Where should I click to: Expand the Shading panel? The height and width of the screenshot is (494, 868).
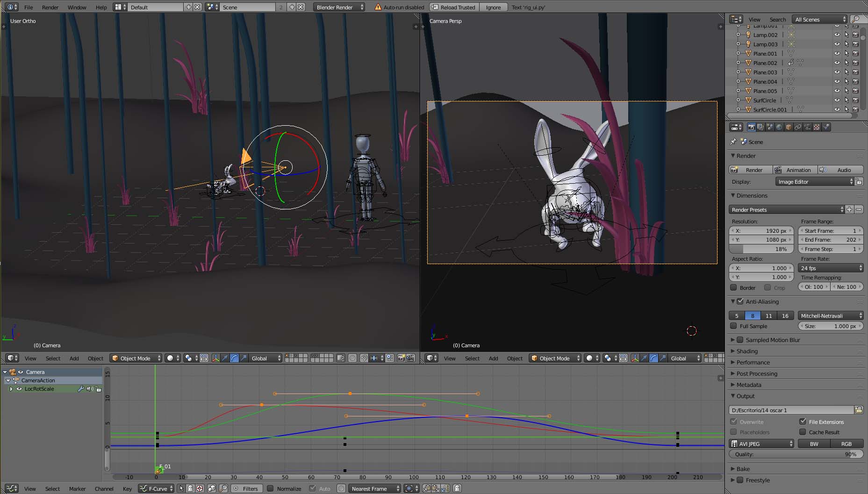click(x=747, y=351)
